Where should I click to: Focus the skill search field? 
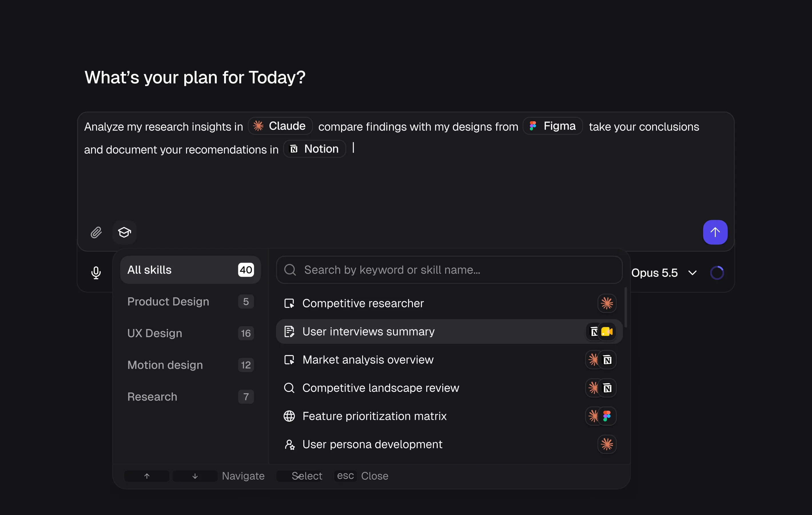pyautogui.click(x=449, y=270)
